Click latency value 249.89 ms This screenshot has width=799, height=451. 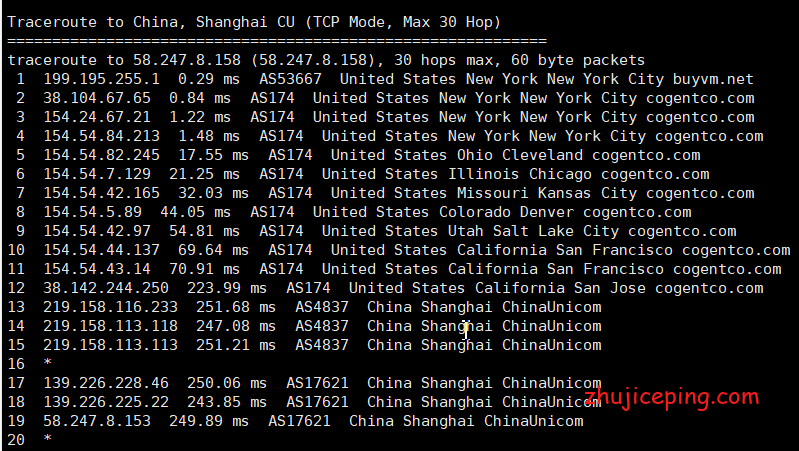(x=209, y=421)
